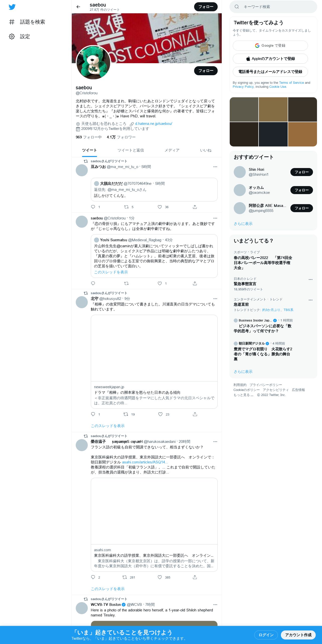This screenshot has width=322, height=644.
Task: Retweet saebou's 恋の骨折り損 tweet
Action: (x=126, y=283)
